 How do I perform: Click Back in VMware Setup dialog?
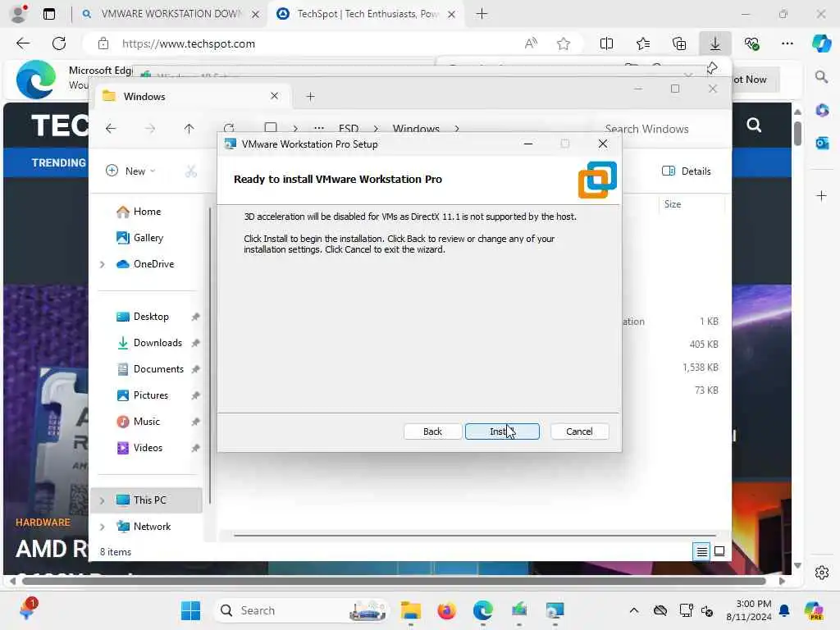coord(432,431)
